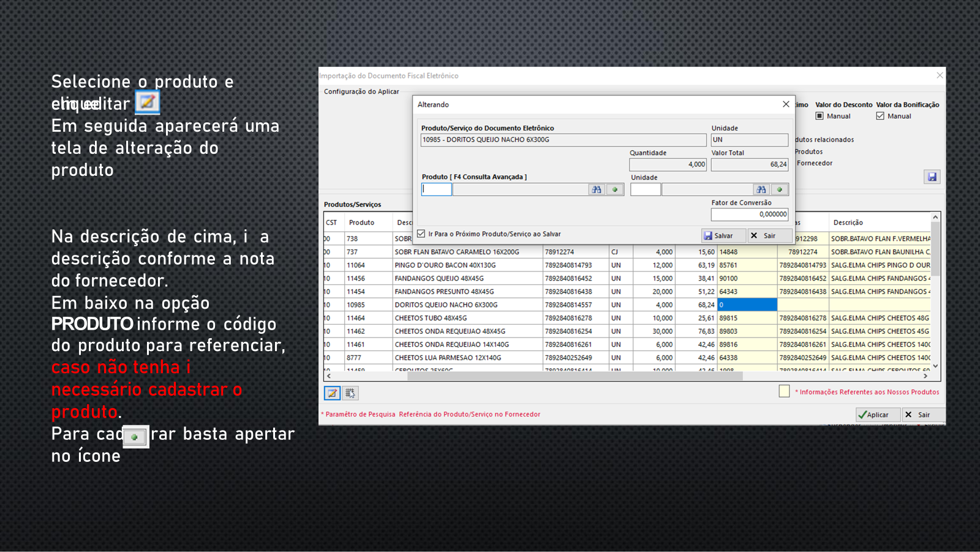The width and height of the screenshot is (980, 552).
Task: Select row PINGO D'OURO BACON 40X130G
Action: click(627, 265)
